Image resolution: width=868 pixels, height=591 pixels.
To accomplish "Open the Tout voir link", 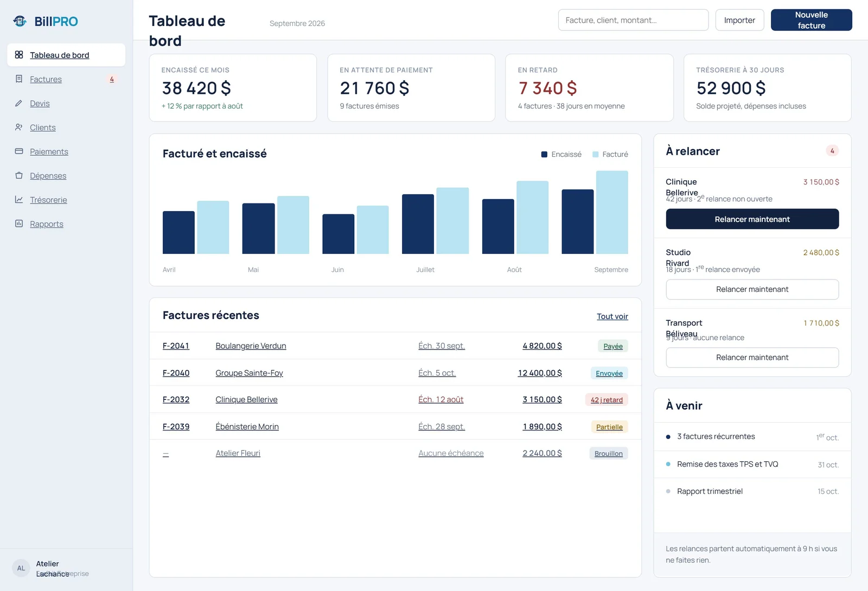I will [x=612, y=316].
